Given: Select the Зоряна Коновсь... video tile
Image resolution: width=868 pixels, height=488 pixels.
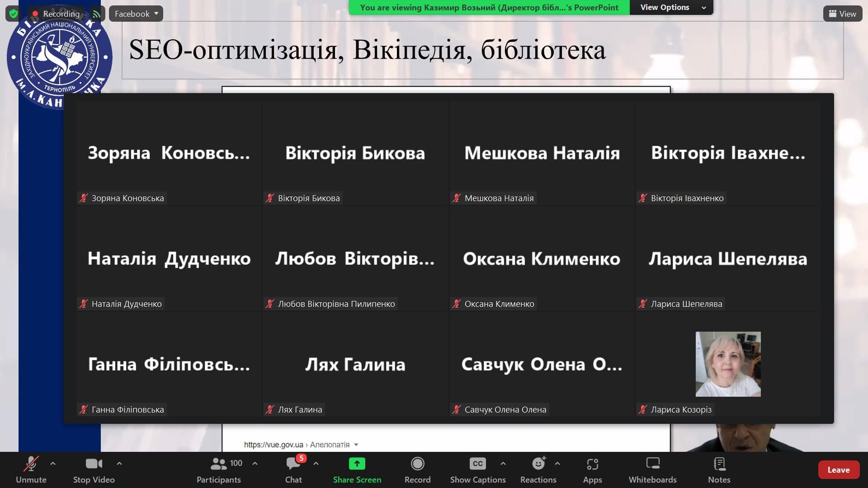Looking at the screenshot, I should tap(169, 153).
